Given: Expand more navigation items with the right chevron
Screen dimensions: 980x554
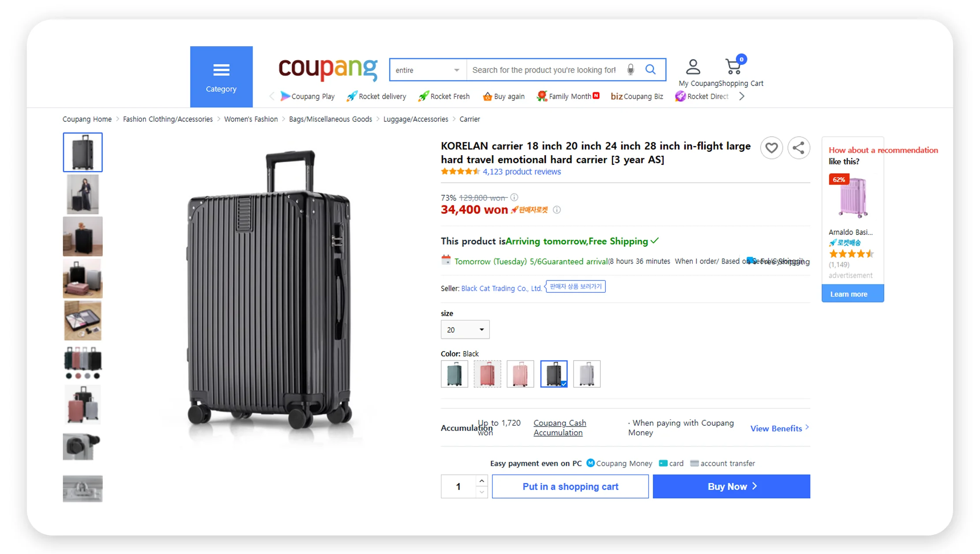Looking at the screenshot, I should pos(742,96).
